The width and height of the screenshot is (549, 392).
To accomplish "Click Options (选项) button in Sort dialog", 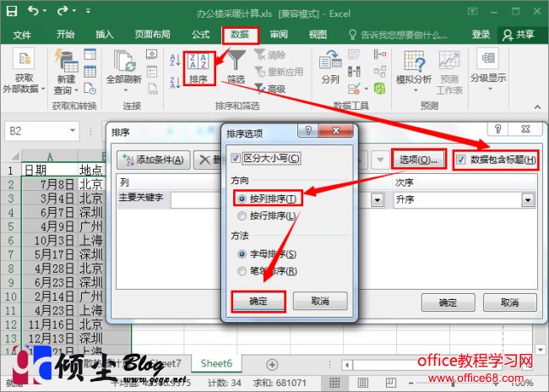I will click(419, 160).
